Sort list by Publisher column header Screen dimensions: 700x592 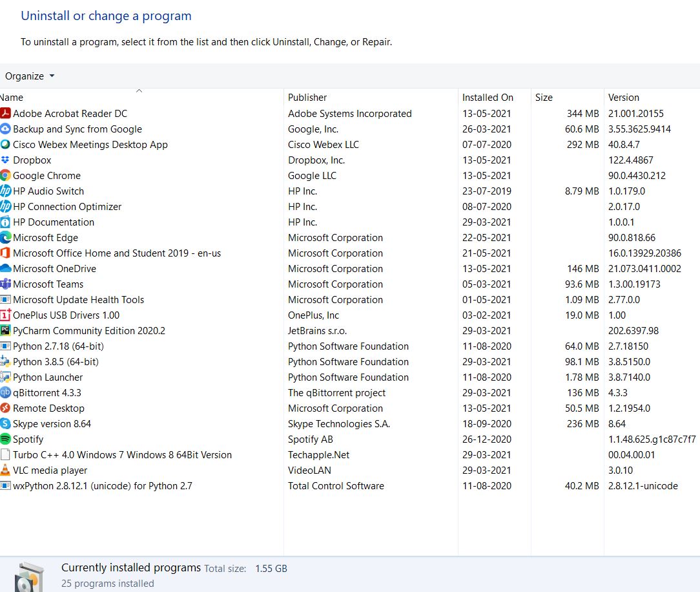coord(307,98)
